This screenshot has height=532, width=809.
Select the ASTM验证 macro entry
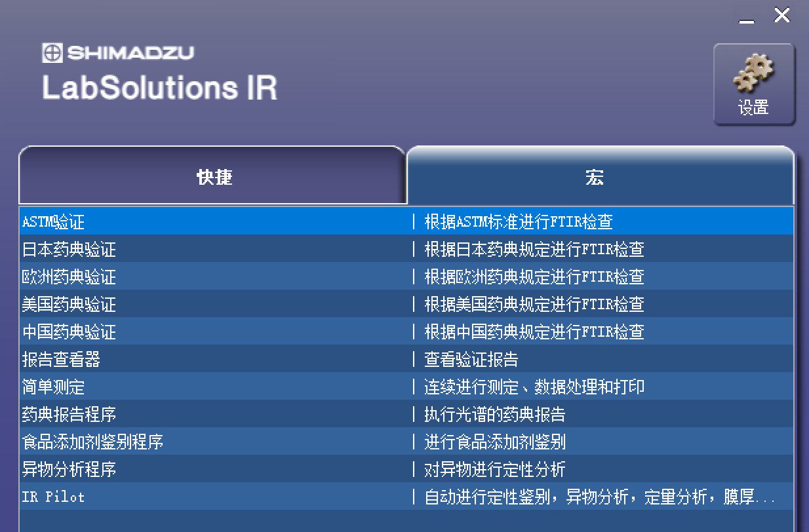pyautogui.click(x=406, y=221)
